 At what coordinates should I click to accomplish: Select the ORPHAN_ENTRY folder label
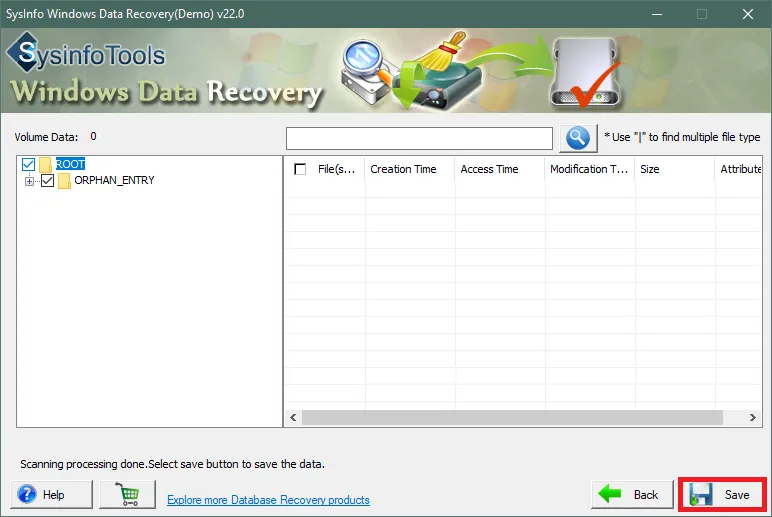(114, 180)
